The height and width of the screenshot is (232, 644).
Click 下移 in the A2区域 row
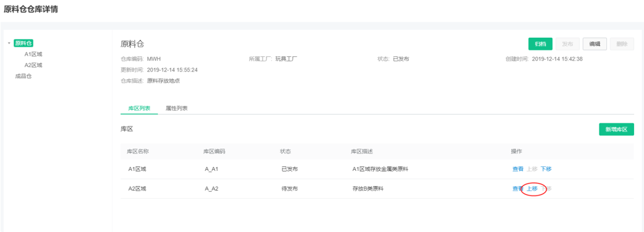tap(546, 188)
